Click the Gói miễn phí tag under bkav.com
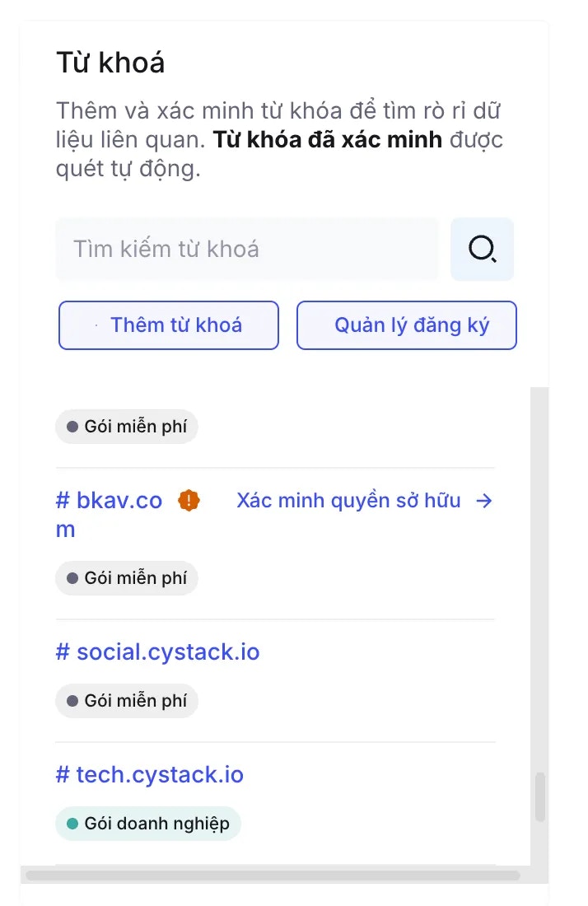 click(126, 578)
